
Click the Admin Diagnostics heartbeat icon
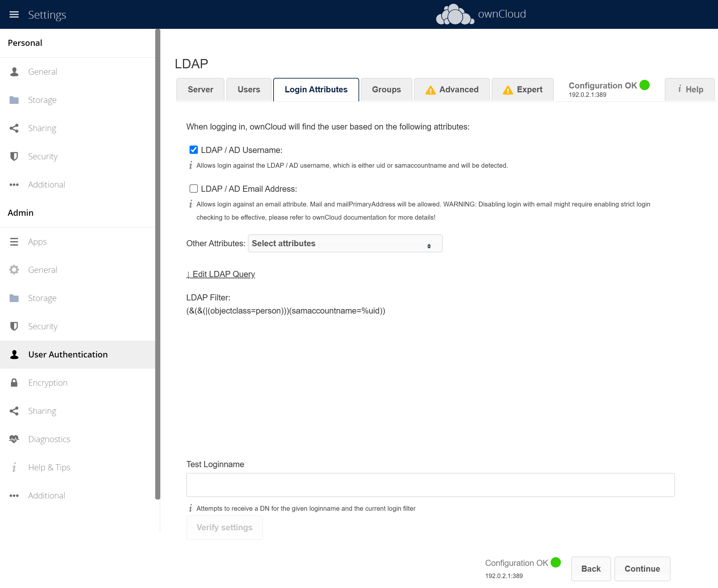[x=14, y=439]
